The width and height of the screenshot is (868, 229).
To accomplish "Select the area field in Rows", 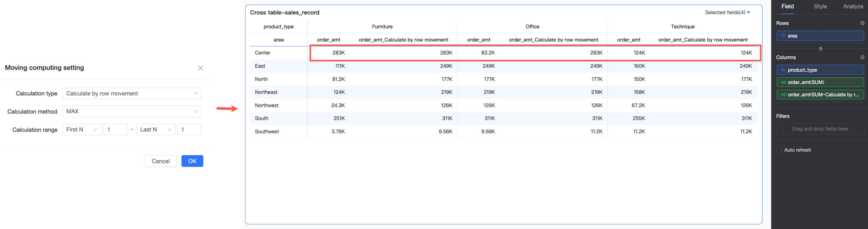I will pos(820,36).
